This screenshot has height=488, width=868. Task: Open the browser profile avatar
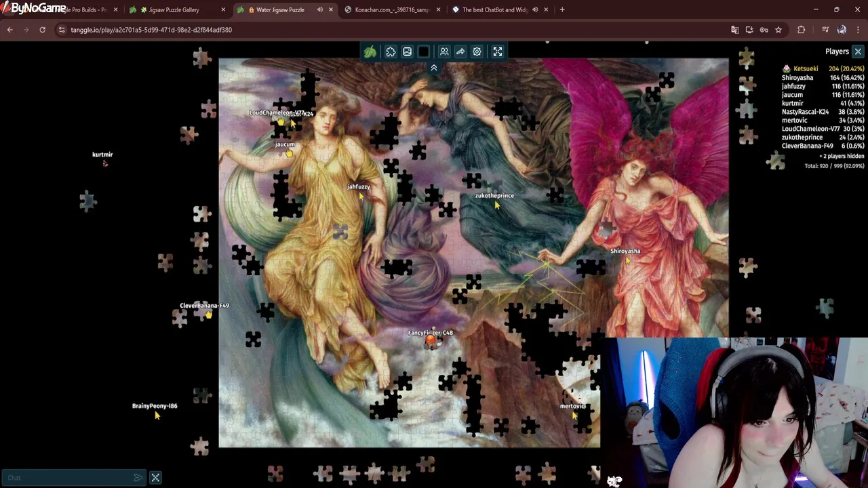pos(842,30)
